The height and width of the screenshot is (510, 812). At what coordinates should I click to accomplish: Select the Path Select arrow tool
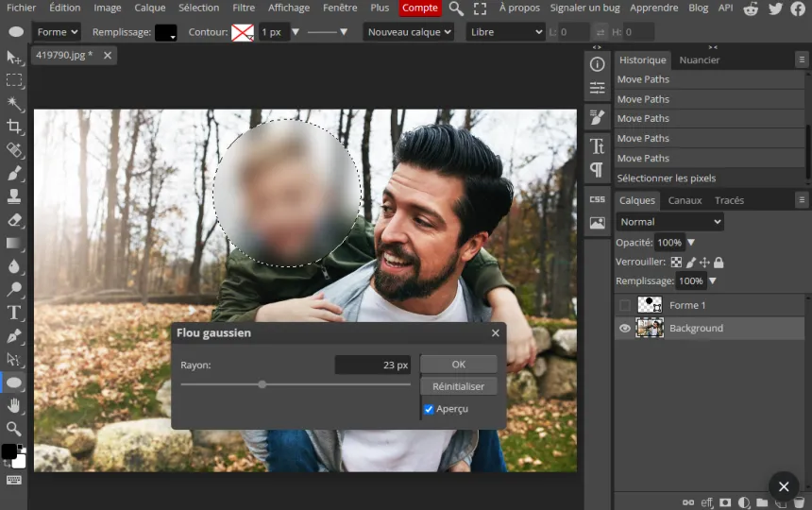(13, 359)
